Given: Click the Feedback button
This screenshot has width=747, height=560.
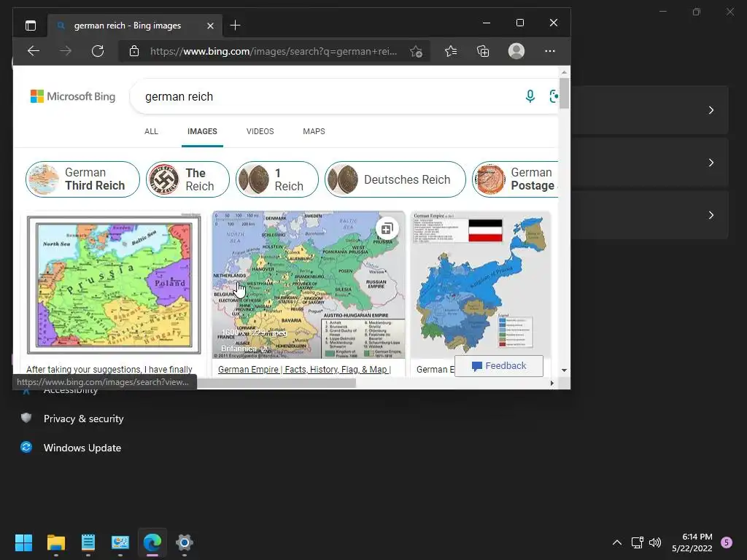Looking at the screenshot, I should (x=499, y=366).
